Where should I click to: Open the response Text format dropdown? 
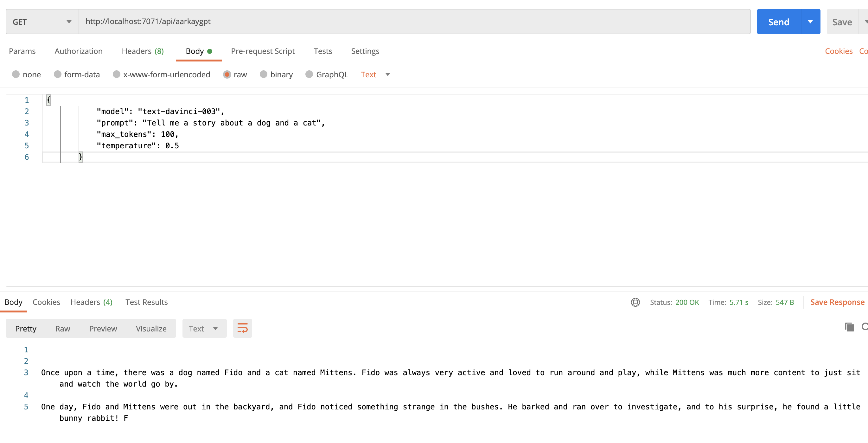point(204,328)
